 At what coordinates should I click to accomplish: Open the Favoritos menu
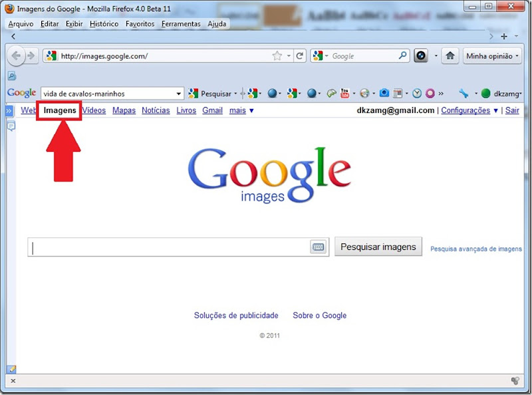[x=140, y=24]
